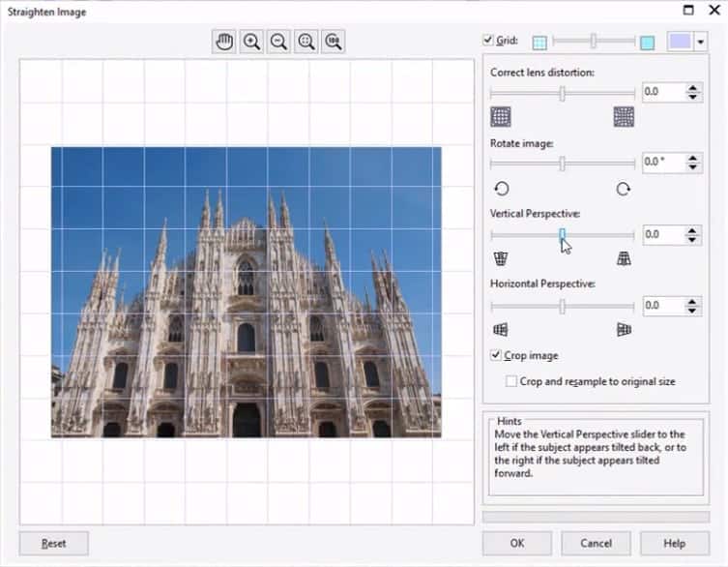Click the Zoom in magnifier icon
Image resolution: width=728 pixels, height=567 pixels.
251,42
